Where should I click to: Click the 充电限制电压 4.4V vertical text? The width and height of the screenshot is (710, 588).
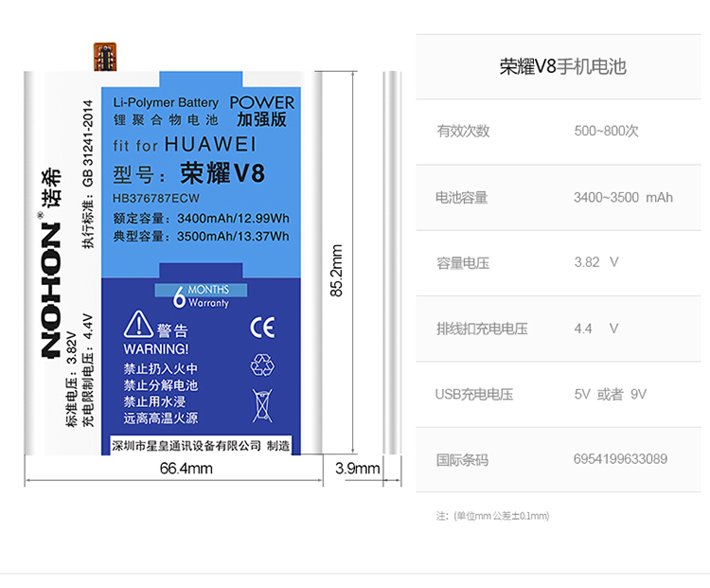point(88,370)
